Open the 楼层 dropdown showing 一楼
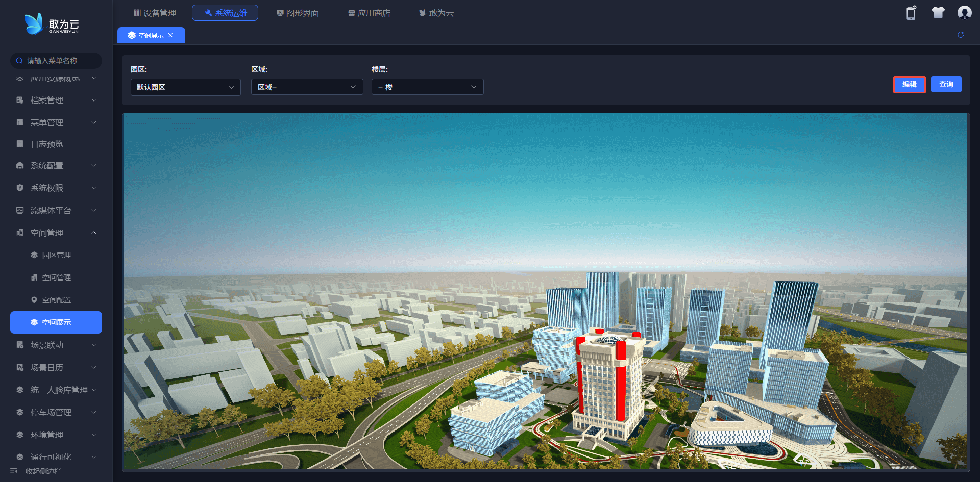Screen dimensions: 980x482 coord(428,87)
